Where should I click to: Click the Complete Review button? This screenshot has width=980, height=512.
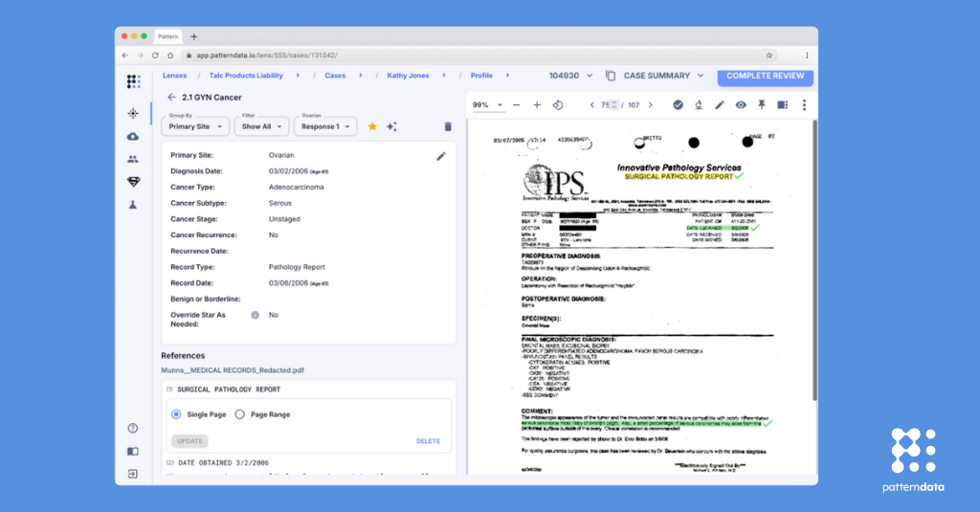pyautogui.click(x=765, y=76)
